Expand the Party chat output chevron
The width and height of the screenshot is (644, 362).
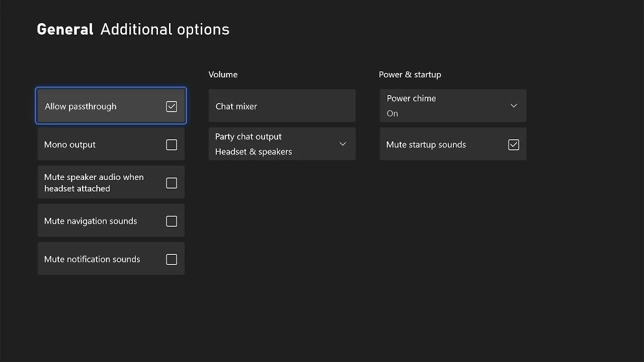point(343,144)
